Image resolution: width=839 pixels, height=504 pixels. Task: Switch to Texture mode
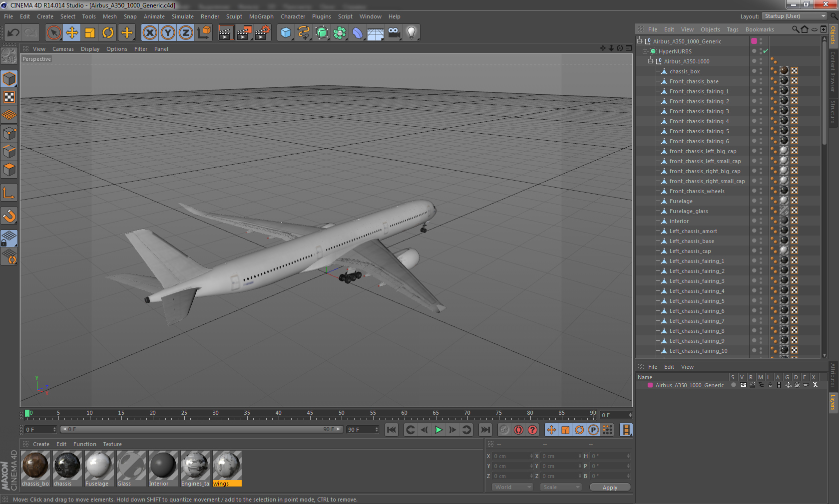pyautogui.click(x=9, y=97)
